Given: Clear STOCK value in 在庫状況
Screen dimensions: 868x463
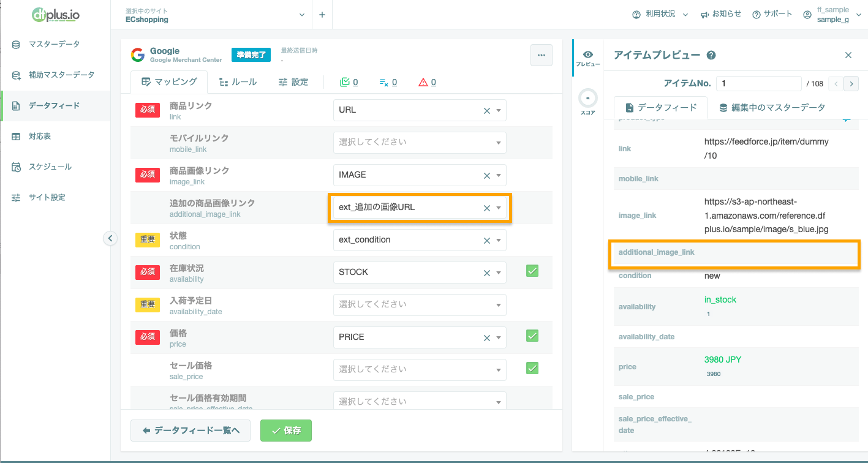Looking at the screenshot, I should [487, 273].
